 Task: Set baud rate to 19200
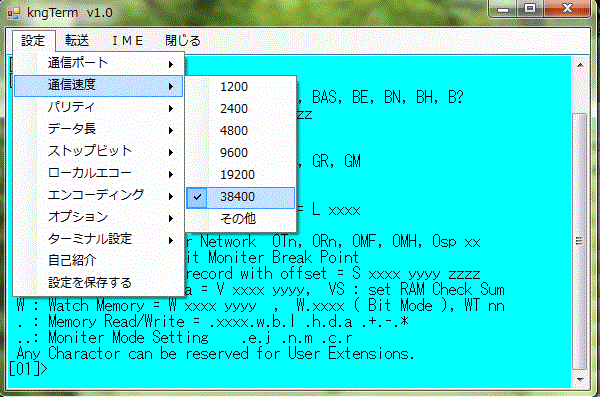click(241, 175)
